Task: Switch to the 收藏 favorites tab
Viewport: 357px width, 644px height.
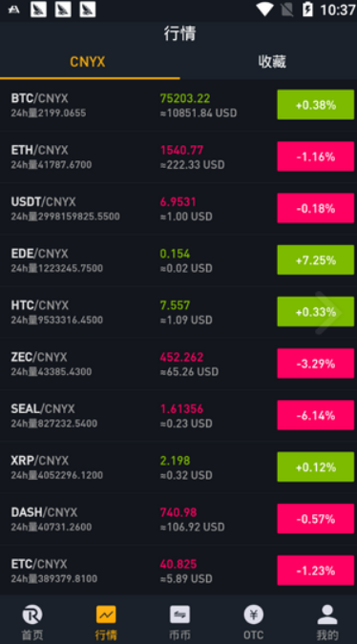Action: (x=272, y=62)
